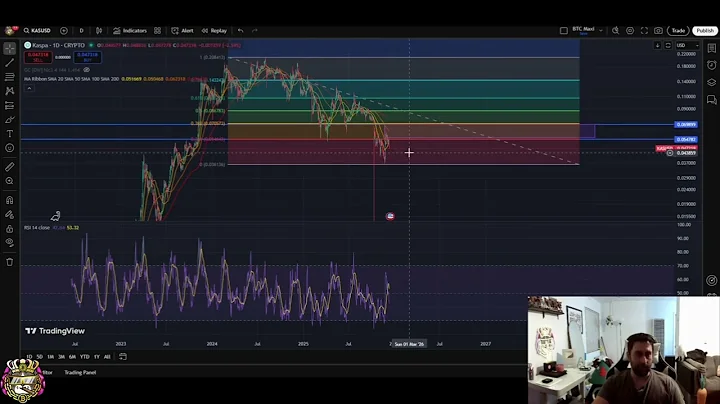The image size is (720, 404).
Task: Select the 6M date range
Action: [x=72, y=357]
